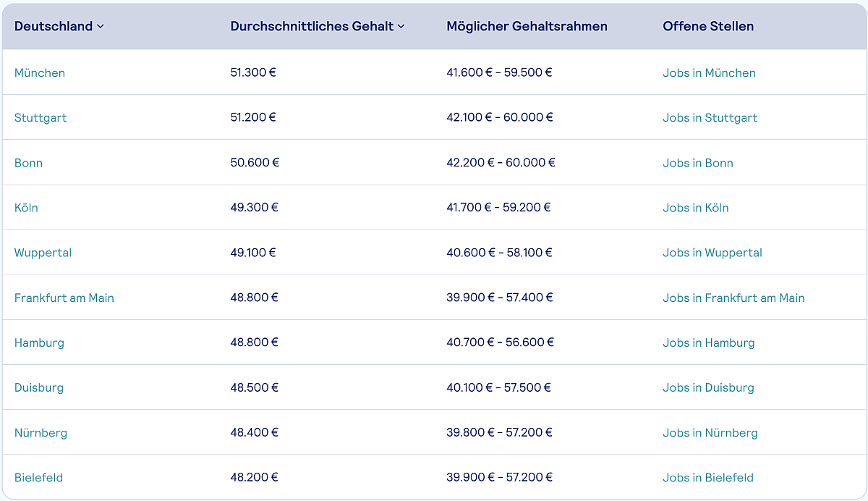Select the Bielefeld city link
868x501 pixels.
(x=38, y=478)
